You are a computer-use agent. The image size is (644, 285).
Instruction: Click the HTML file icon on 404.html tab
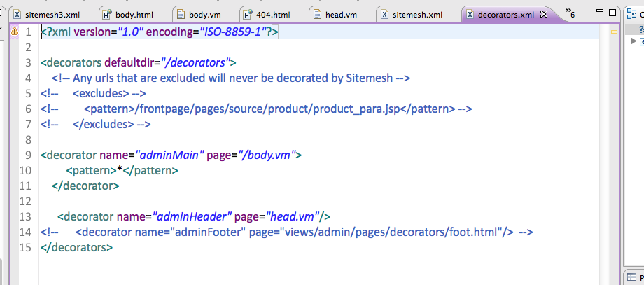click(248, 14)
